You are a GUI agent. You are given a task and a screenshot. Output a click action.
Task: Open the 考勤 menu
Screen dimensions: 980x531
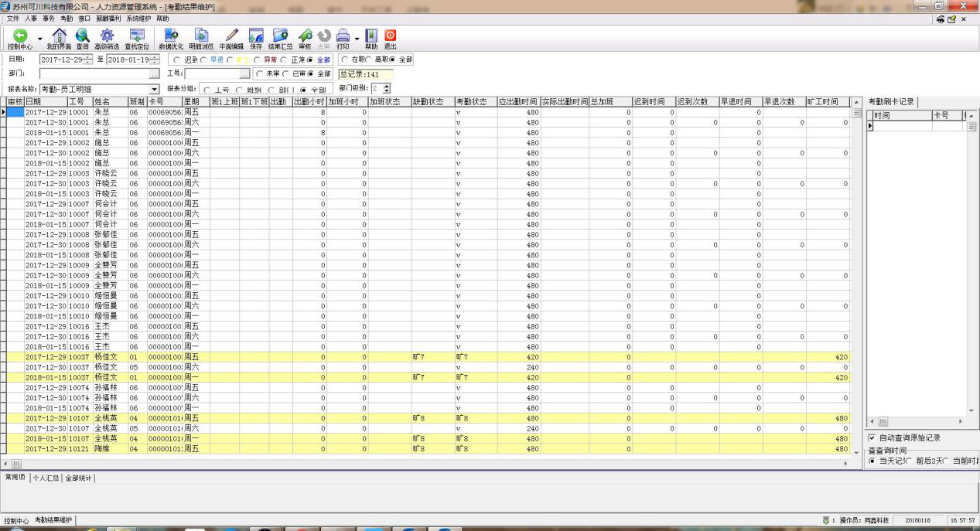click(x=67, y=18)
